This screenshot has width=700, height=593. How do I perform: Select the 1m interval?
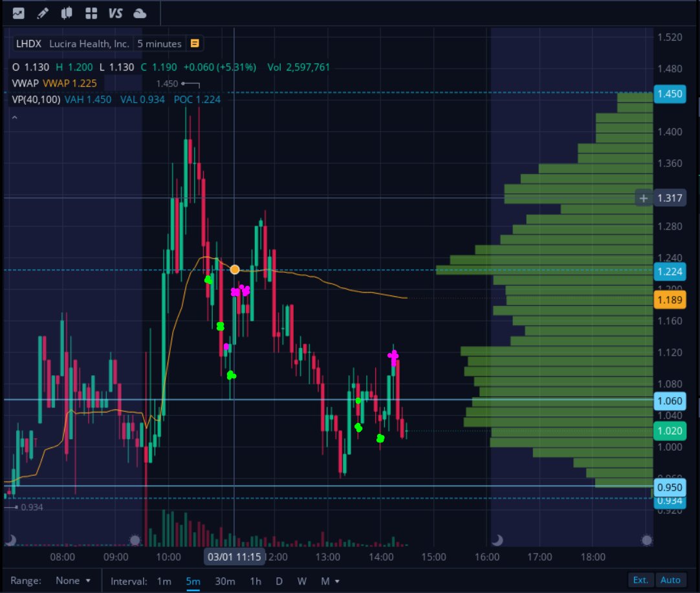click(164, 581)
